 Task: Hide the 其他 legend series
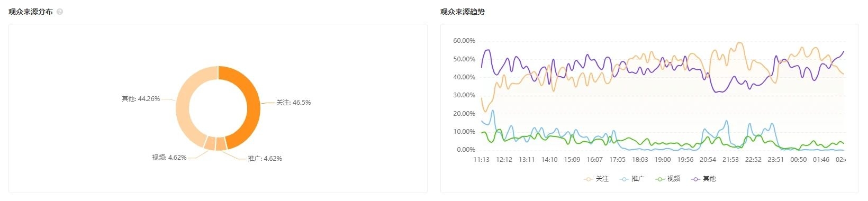click(x=703, y=179)
